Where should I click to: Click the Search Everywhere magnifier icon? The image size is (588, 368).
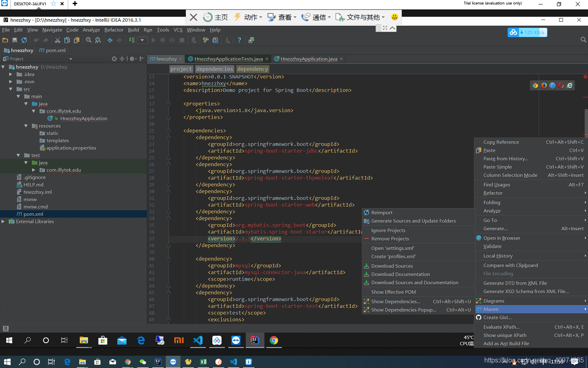click(583, 40)
